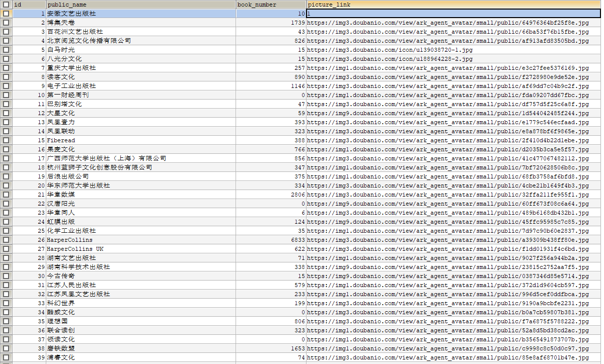
Task: Click the book_number value 6833
Action: click(x=271, y=240)
